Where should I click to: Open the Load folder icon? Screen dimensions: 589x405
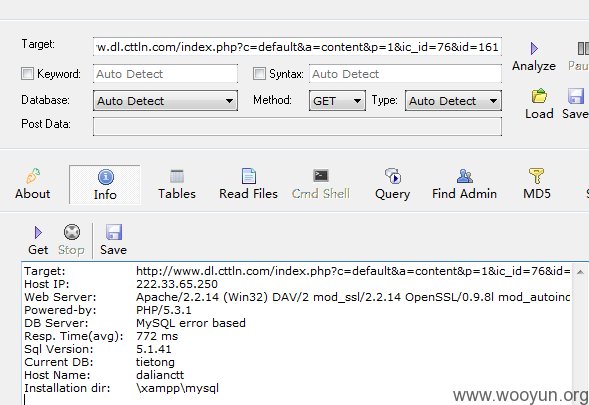(x=539, y=96)
